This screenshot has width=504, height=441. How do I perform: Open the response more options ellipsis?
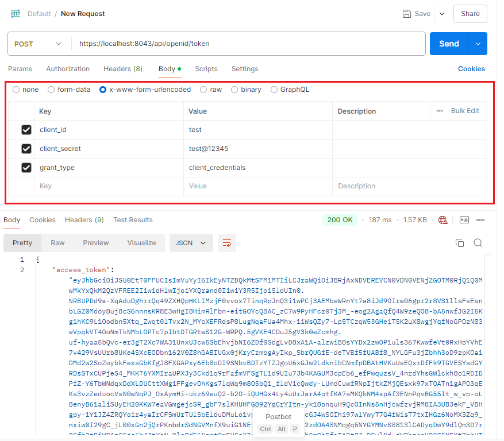click(480, 220)
